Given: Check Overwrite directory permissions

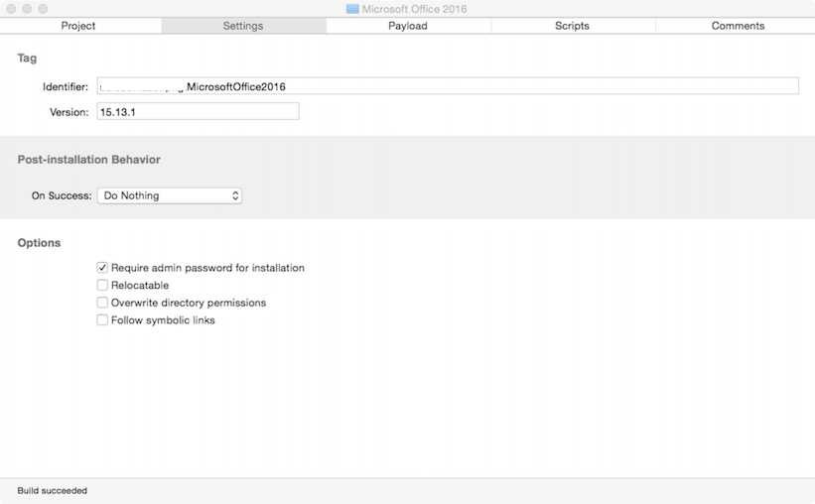Looking at the screenshot, I should 102,303.
